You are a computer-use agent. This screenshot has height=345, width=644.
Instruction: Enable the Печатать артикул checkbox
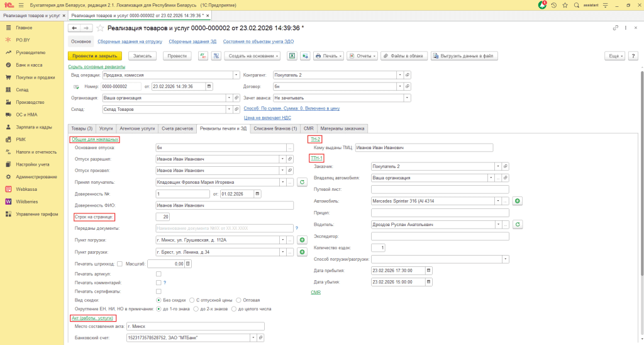(158, 274)
